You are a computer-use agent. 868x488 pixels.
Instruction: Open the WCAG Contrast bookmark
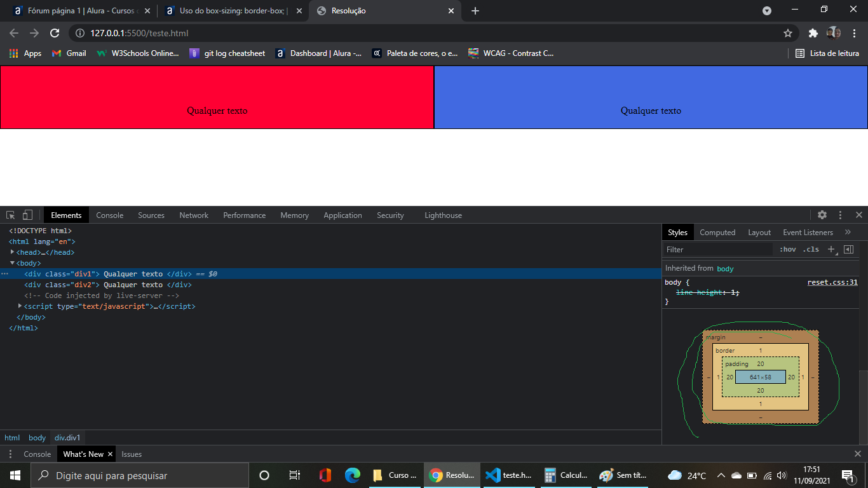click(x=511, y=53)
